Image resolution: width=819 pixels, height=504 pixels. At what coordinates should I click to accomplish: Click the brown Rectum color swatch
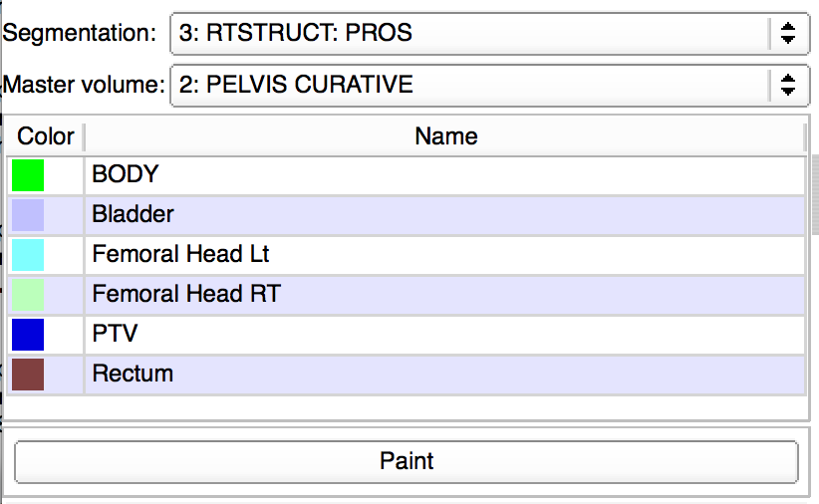28,375
